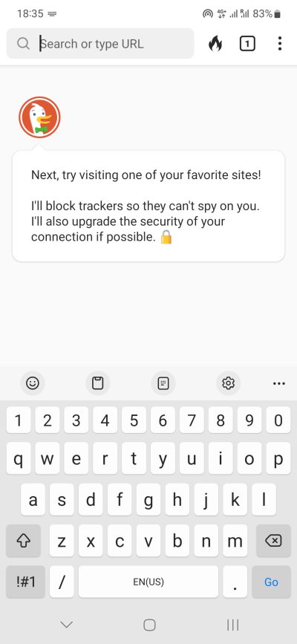Screen dimensions: 297x644
Task: Tap the slash key on keyboard
Action: click(x=62, y=582)
